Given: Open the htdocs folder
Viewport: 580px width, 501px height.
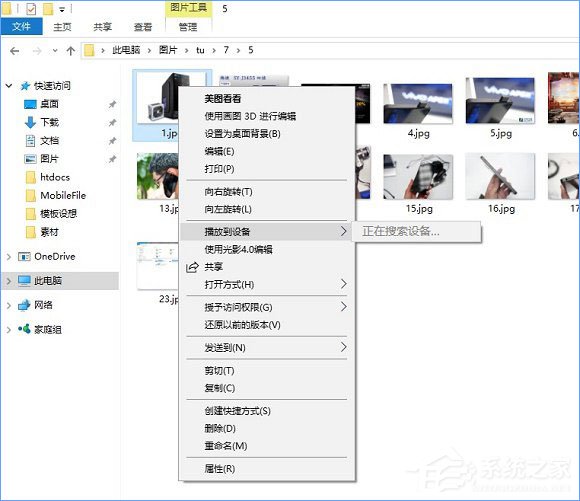Looking at the screenshot, I should click(55, 177).
